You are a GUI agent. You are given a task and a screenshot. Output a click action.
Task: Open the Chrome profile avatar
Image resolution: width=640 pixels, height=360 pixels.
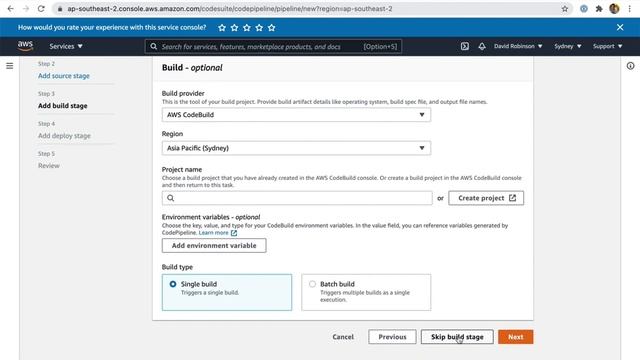click(614, 9)
